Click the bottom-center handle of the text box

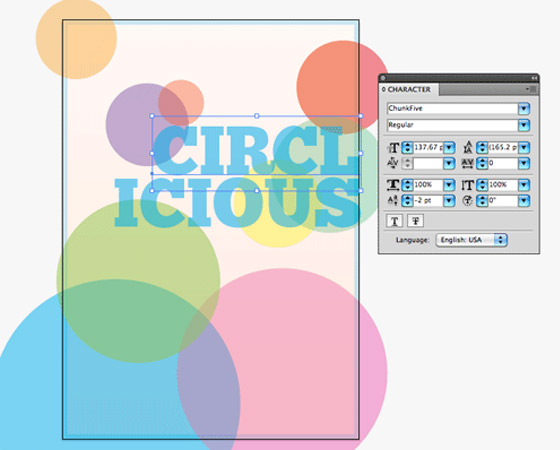pyautogui.click(x=256, y=191)
